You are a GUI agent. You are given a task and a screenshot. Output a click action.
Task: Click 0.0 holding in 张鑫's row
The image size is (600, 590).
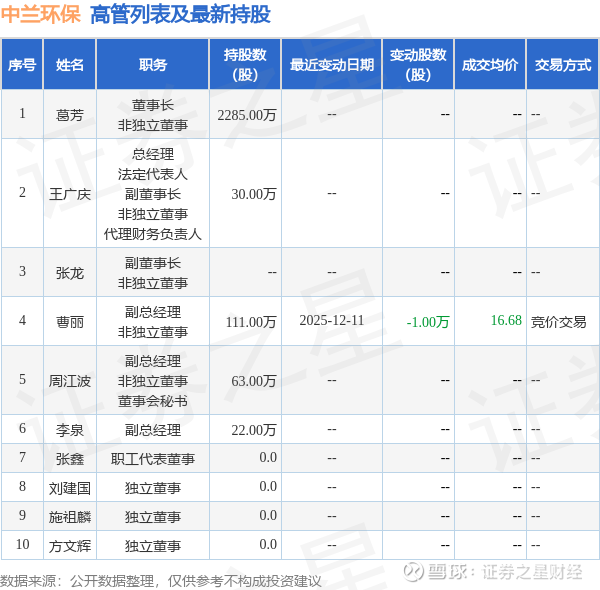[268, 457]
